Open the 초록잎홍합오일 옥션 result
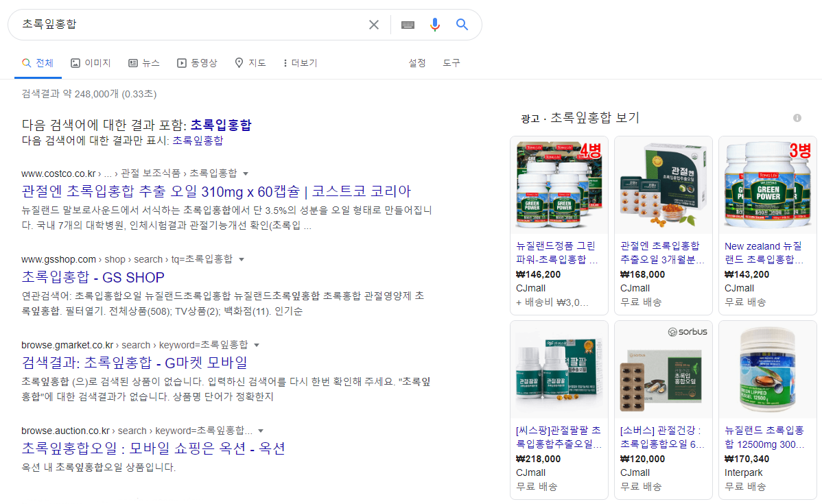This screenshot has width=822, height=504. coord(153,448)
